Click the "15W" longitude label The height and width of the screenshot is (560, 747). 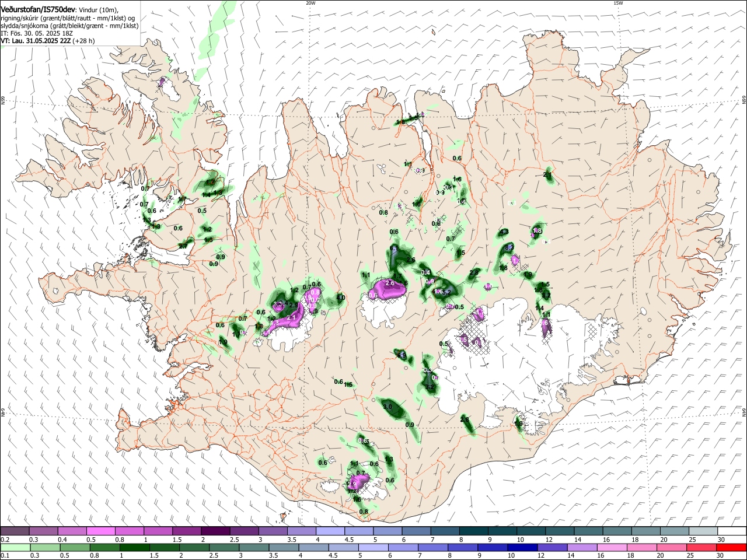618,3
